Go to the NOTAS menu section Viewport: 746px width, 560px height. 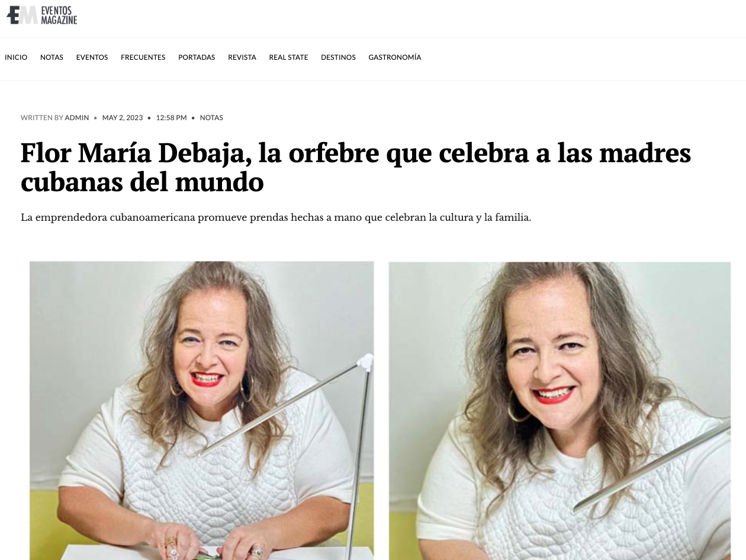click(x=52, y=57)
